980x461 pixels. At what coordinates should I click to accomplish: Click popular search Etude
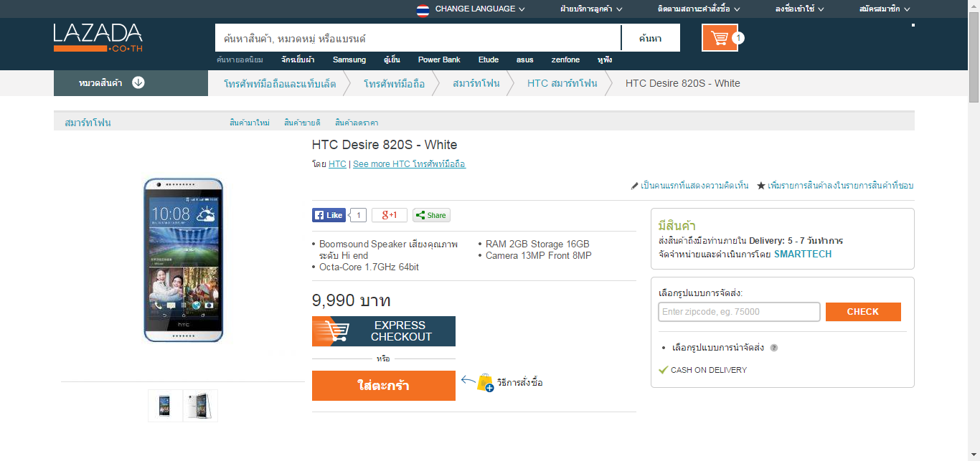point(489,60)
